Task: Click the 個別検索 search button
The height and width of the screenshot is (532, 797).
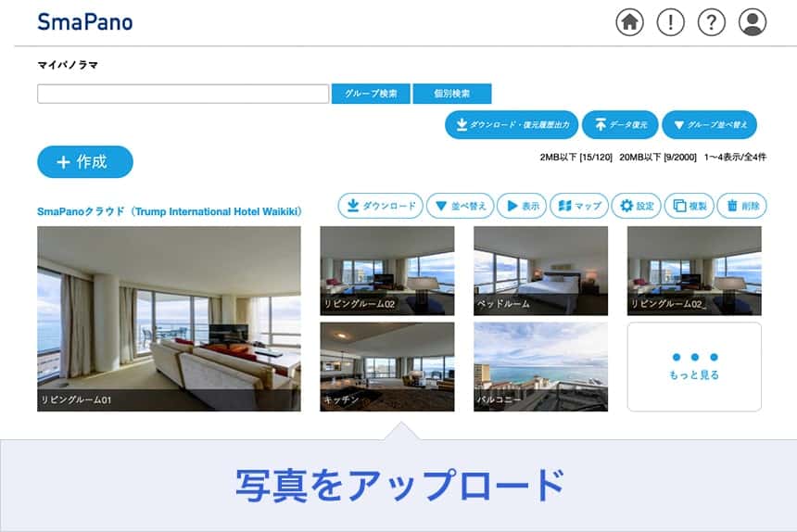Action: click(x=452, y=94)
